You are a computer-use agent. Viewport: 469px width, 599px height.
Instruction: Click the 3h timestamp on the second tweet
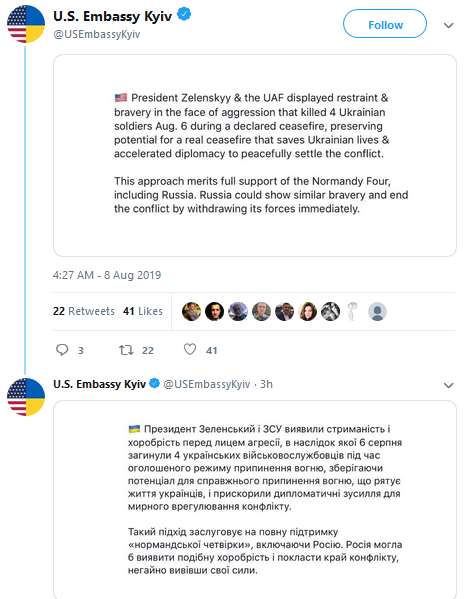click(x=267, y=384)
